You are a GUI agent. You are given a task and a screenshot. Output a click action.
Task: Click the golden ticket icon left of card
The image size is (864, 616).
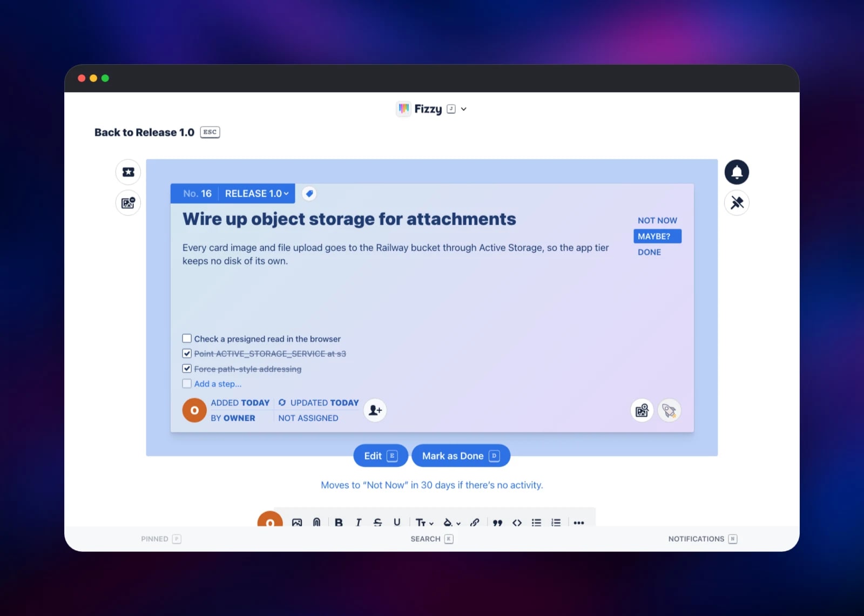128,172
